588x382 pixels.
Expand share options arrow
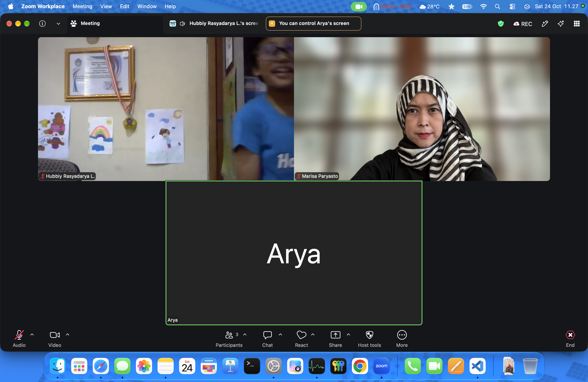click(x=348, y=335)
